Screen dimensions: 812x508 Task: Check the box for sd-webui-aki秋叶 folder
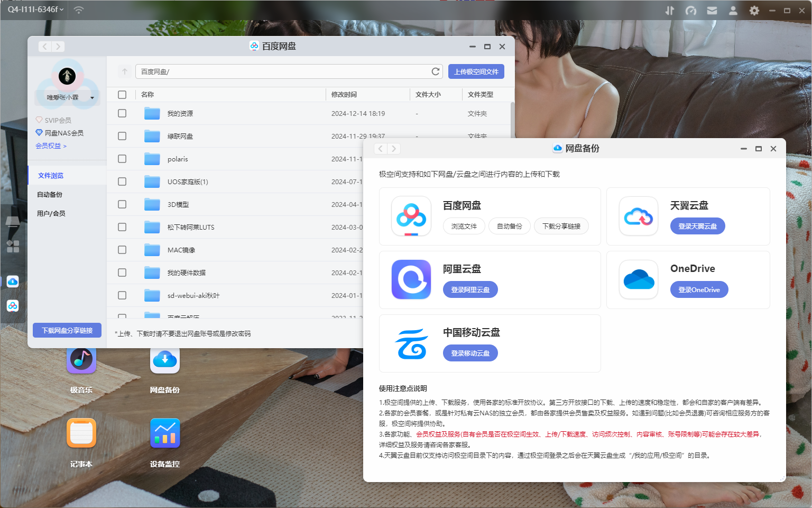pos(122,295)
